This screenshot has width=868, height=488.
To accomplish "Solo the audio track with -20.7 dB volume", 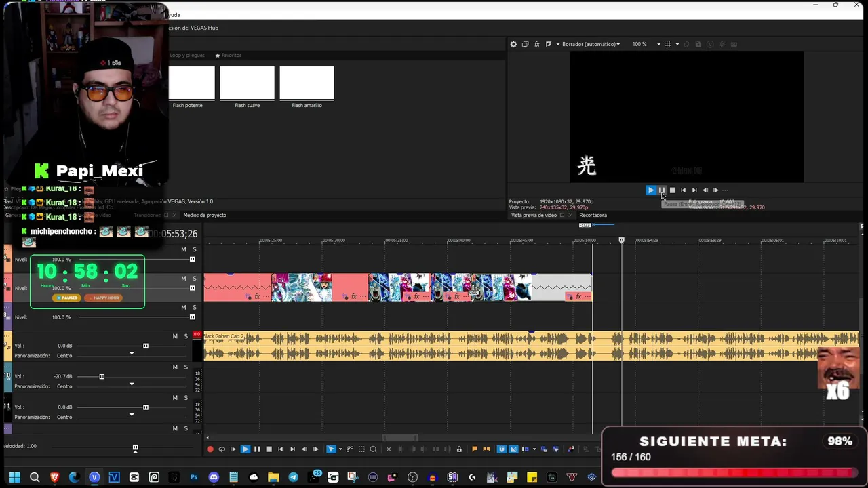I will [x=186, y=367].
